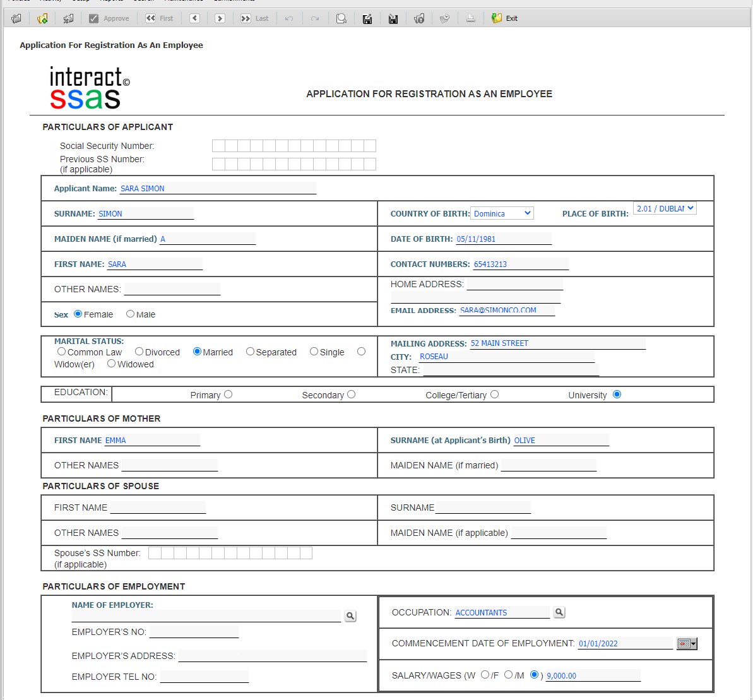Click mother's Surname field OLIVE

[x=561, y=440]
